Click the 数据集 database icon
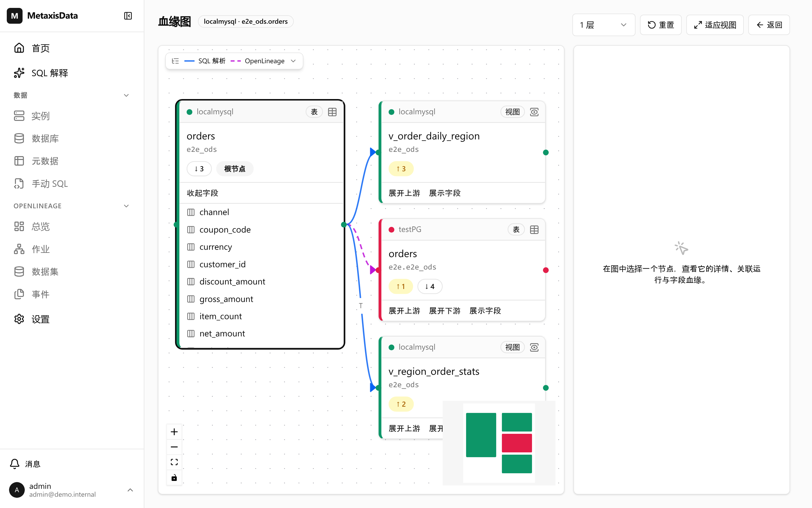This screenshot has width=812, height=508. click(x=19, y=271)
